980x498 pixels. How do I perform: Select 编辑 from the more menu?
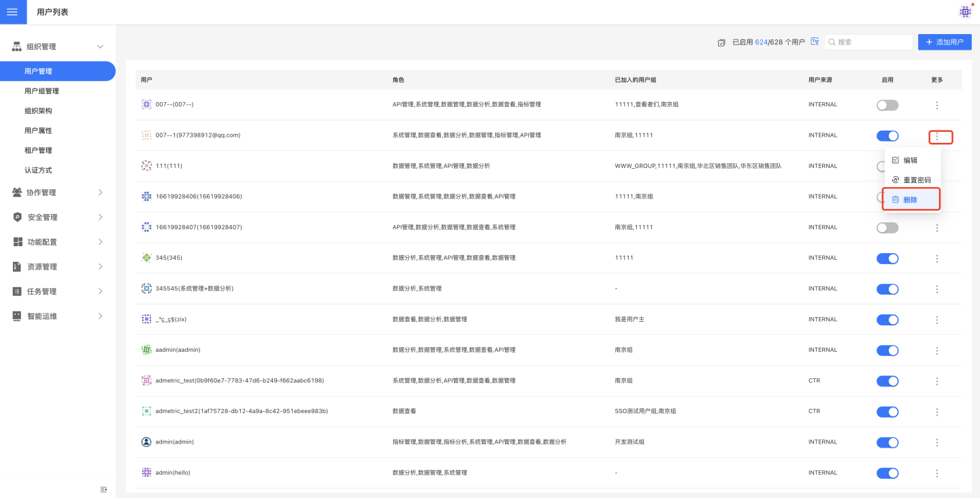coord(910,161)
